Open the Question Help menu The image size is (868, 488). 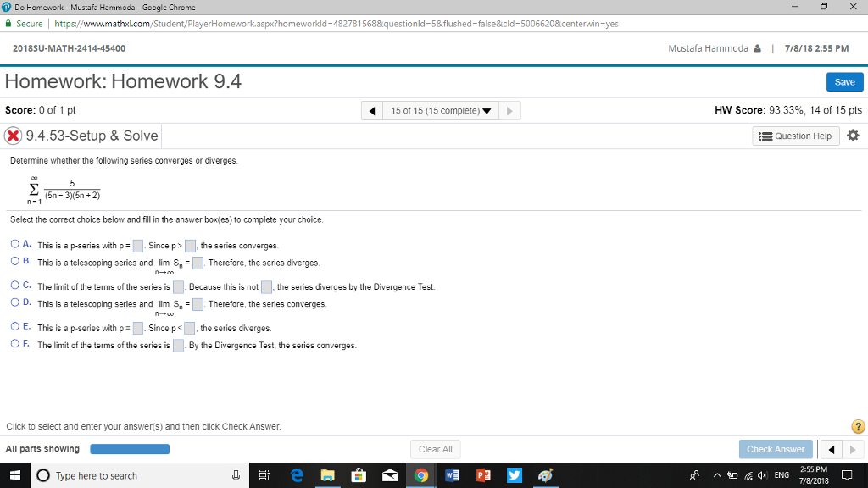[794, 136]
